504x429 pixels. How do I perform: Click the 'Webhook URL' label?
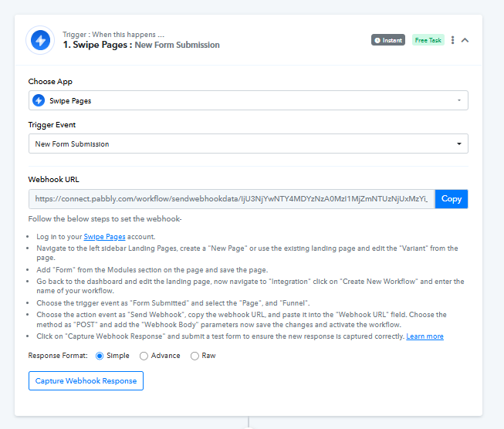(54, 179)
